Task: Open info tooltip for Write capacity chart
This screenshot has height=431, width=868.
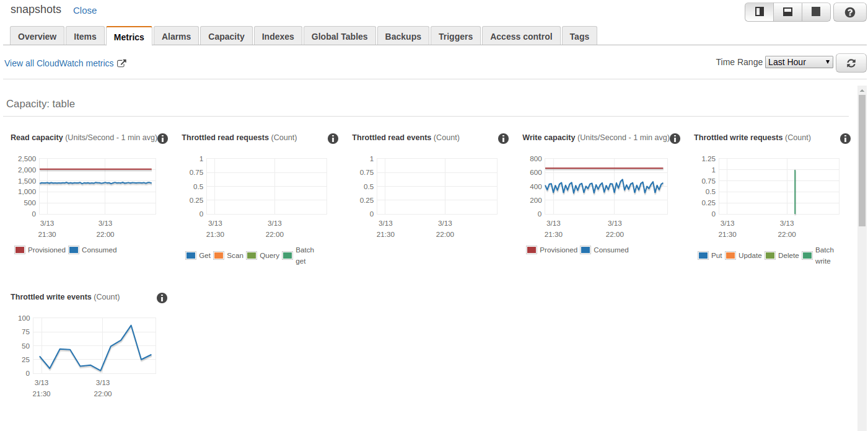Action: point(675,138)
